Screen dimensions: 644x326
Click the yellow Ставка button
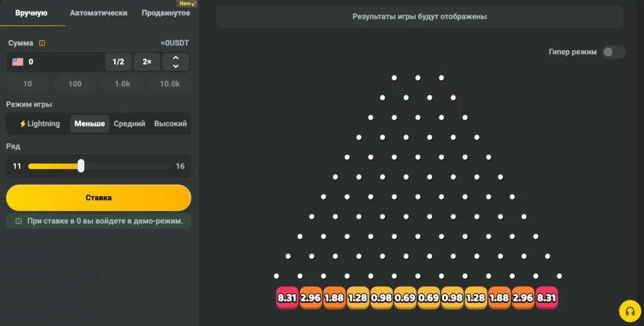click(x=99, y=198)
